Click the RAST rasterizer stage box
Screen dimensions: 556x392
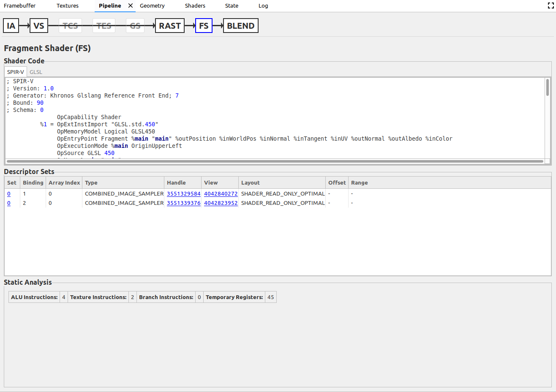pyautogui.click(x=170, y=26)
